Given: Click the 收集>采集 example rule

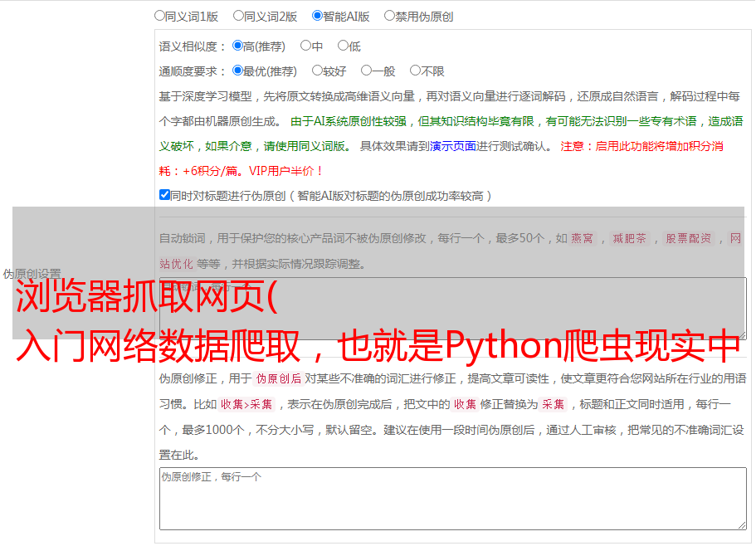Looking at the screenshot, I should [246, 404].
